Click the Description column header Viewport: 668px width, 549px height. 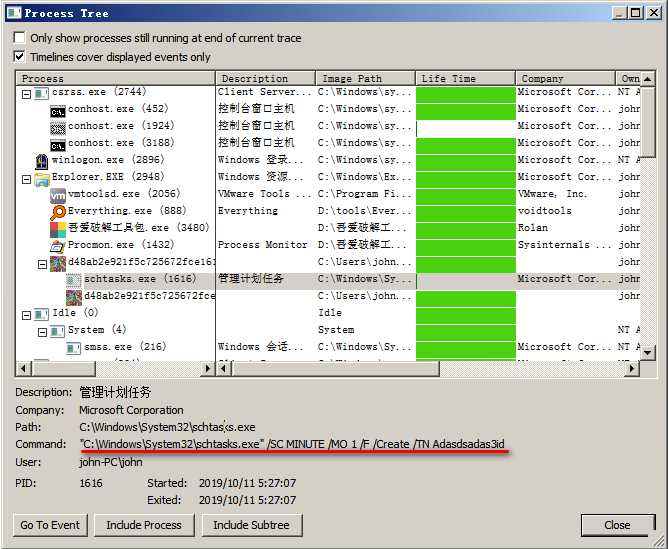coord(266,78)
